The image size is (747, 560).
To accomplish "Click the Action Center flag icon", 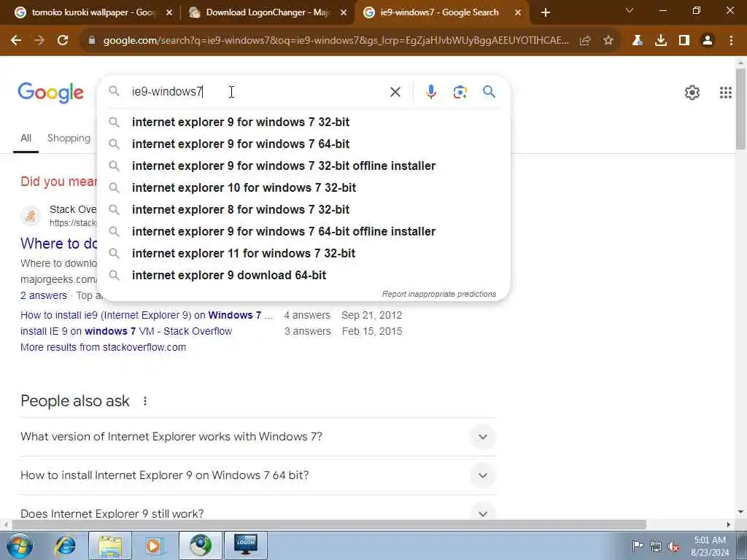I will pyautogui.click(x=638, y=546).
